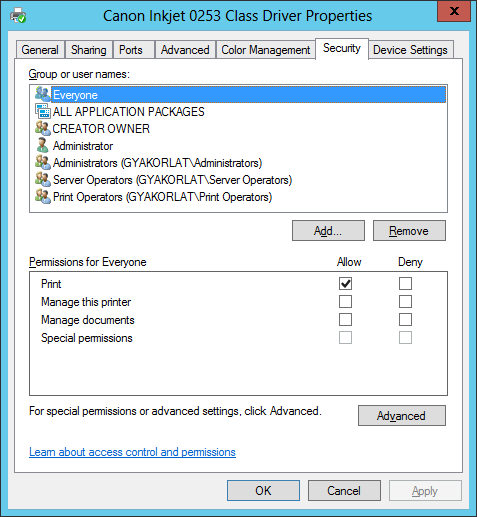Check Deny for Manage documents
Image resolution: width=477 pixels, height=517 pixels.
[x=405, y=320]
